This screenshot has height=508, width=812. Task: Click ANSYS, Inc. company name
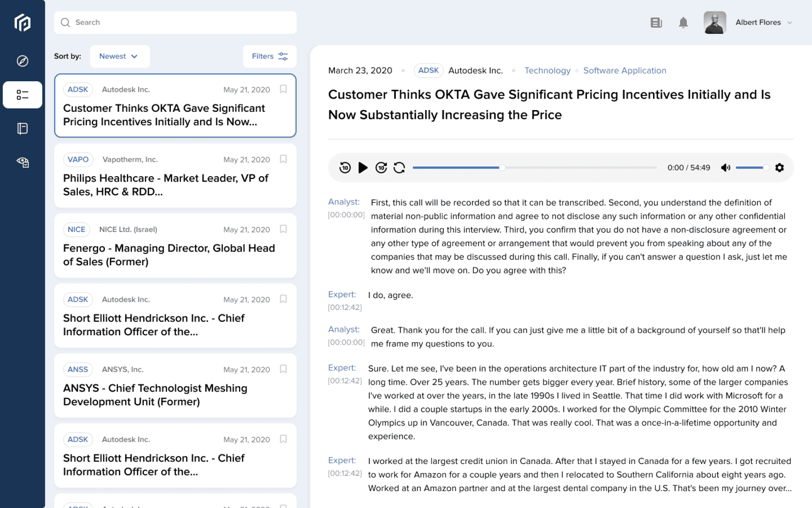point(123,370)
